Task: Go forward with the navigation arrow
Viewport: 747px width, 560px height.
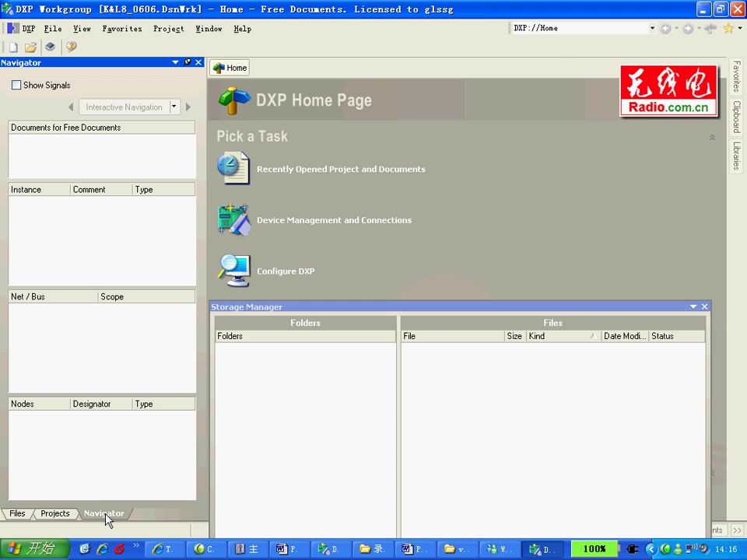Action: (x=688, y=29)
